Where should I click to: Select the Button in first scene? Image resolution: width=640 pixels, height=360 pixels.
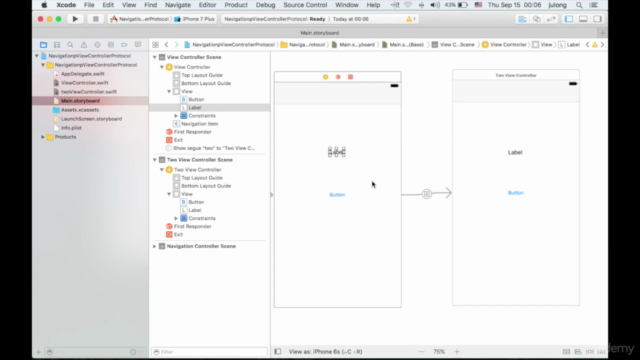[337, 195]
